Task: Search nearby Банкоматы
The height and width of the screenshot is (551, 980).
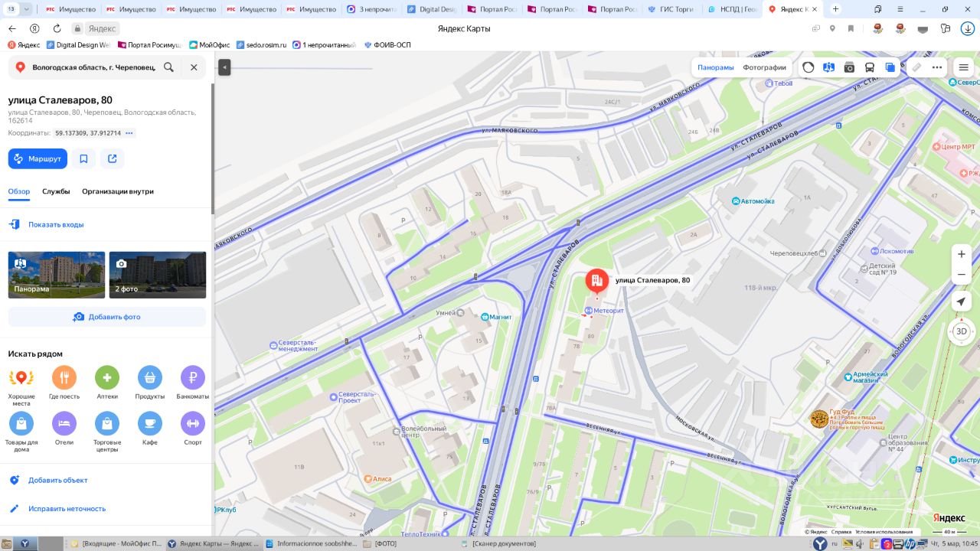Action: 193,383
